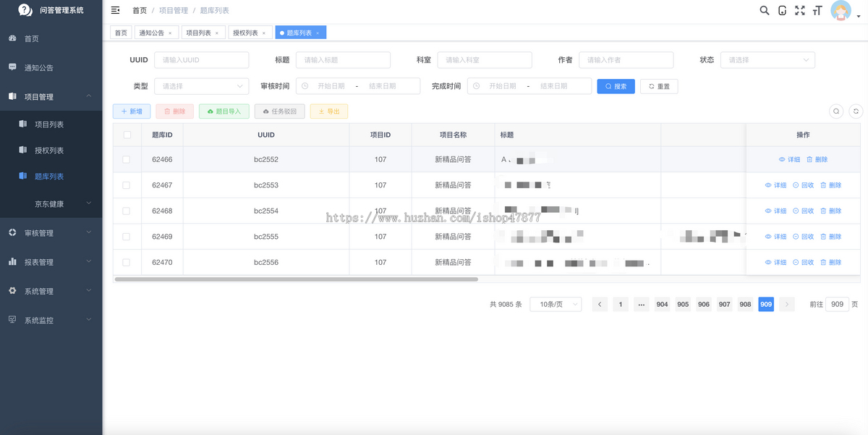This screenshot has width=868, height=435.
Task: Click the 新增 button
Action: [132, 111]
